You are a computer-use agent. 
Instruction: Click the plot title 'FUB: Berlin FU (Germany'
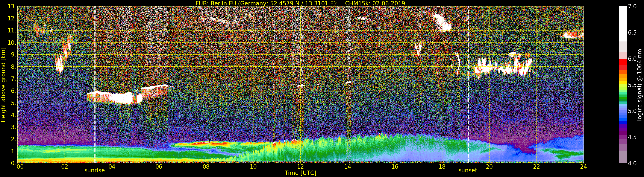tap(232, 3)
